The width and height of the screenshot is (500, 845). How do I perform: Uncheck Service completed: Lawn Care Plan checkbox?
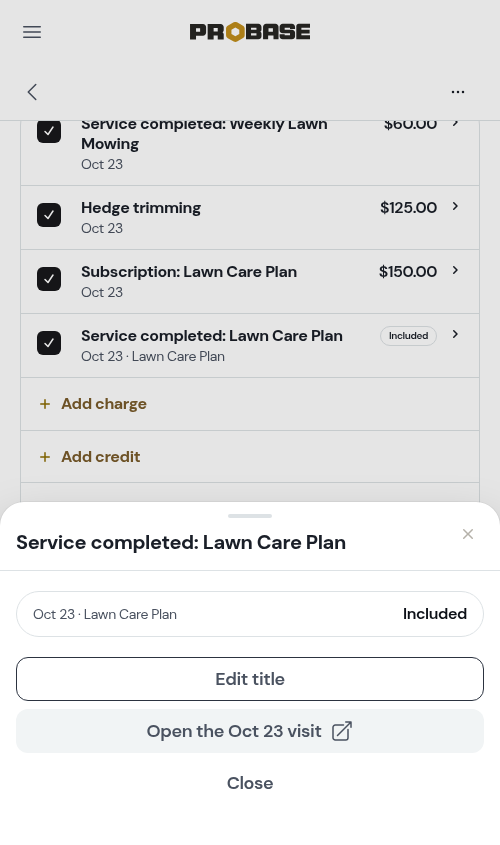49,343
